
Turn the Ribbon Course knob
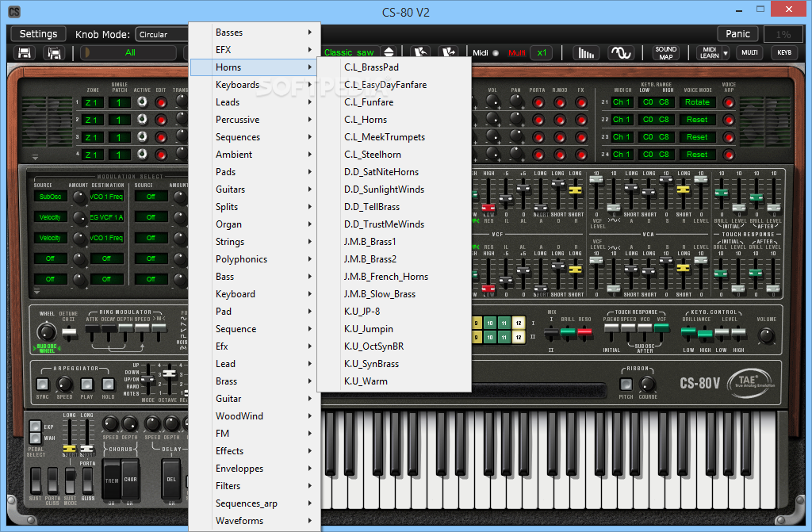pos(647,385)
